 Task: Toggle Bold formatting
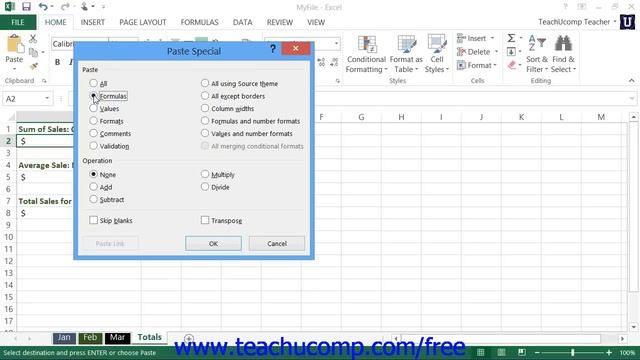(x=58, y=62)
